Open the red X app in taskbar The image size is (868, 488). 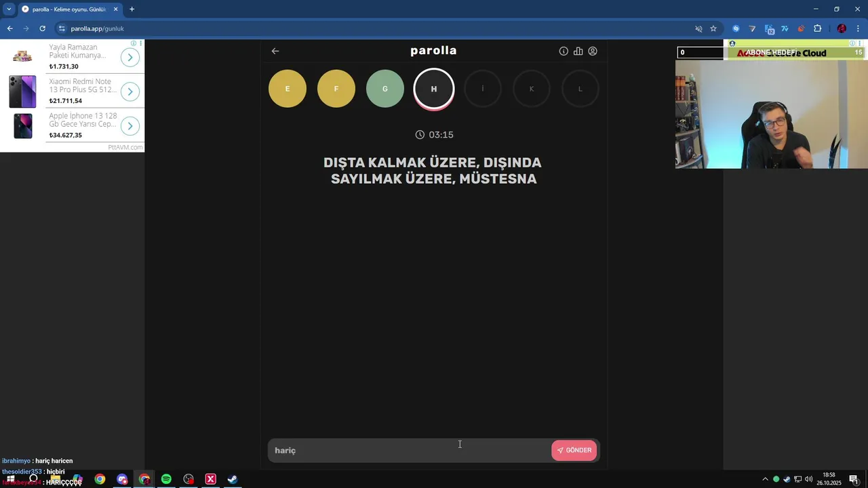210,479
